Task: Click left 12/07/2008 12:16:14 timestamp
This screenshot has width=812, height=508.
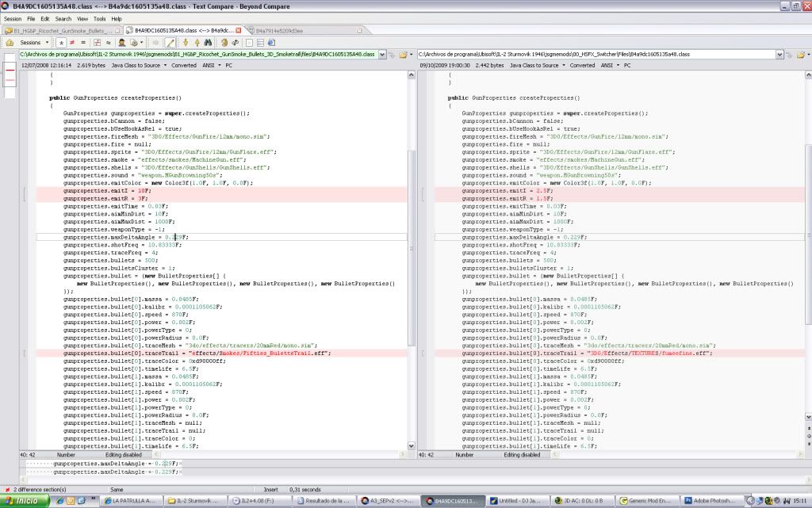Action: point(46,65)
